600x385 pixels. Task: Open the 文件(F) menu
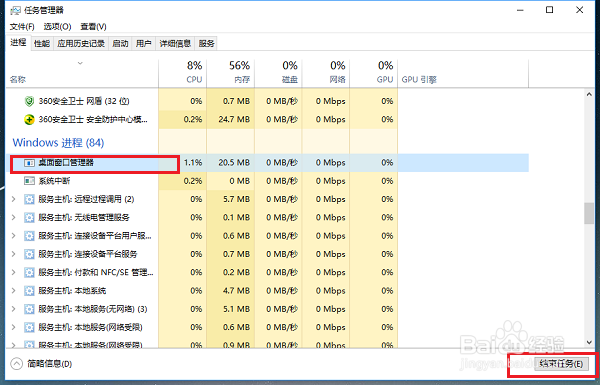pos(22,26)
